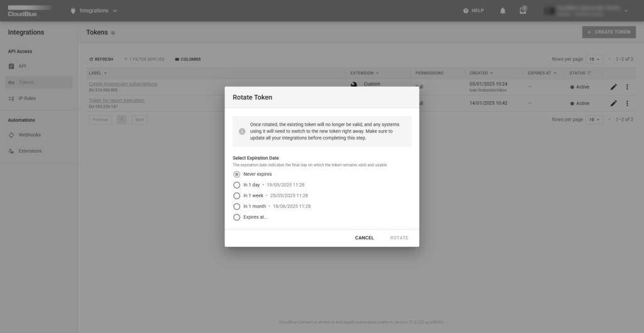Refresh the tokens list
644x333 pixels.
click(101, 60)
